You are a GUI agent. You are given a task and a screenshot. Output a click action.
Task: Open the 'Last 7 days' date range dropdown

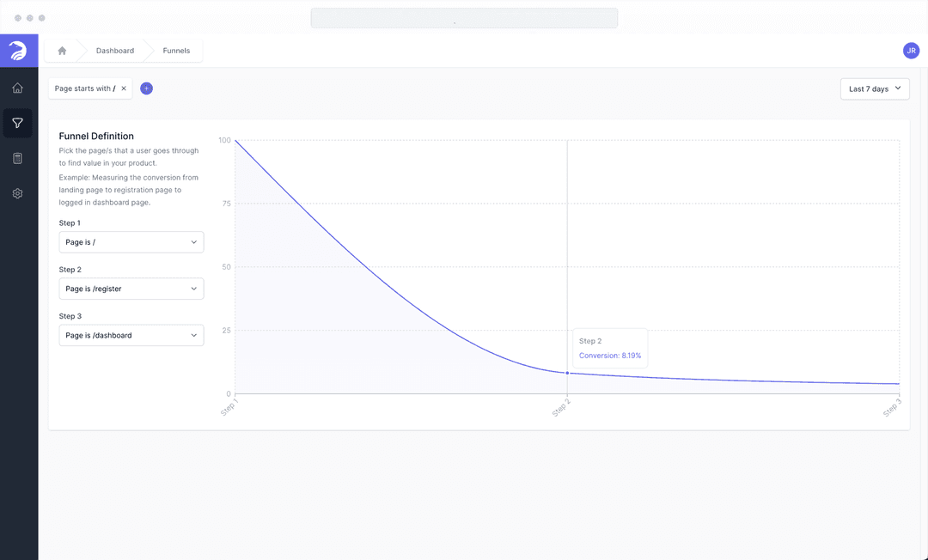[875, 88]
